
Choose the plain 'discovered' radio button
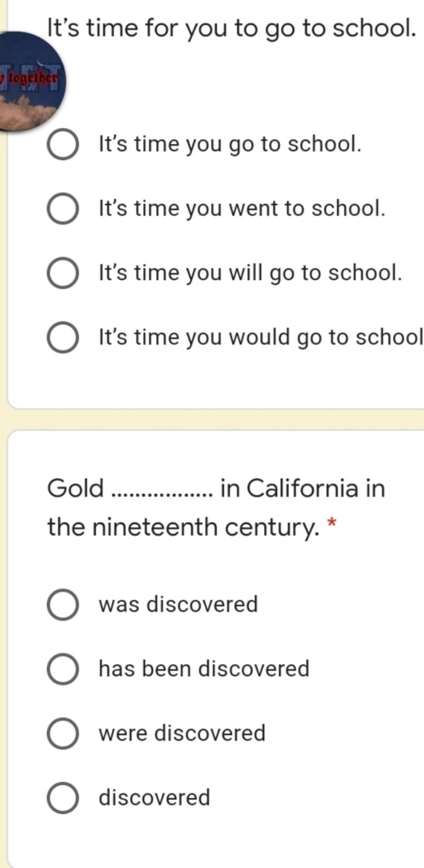(x=63, y=798)
